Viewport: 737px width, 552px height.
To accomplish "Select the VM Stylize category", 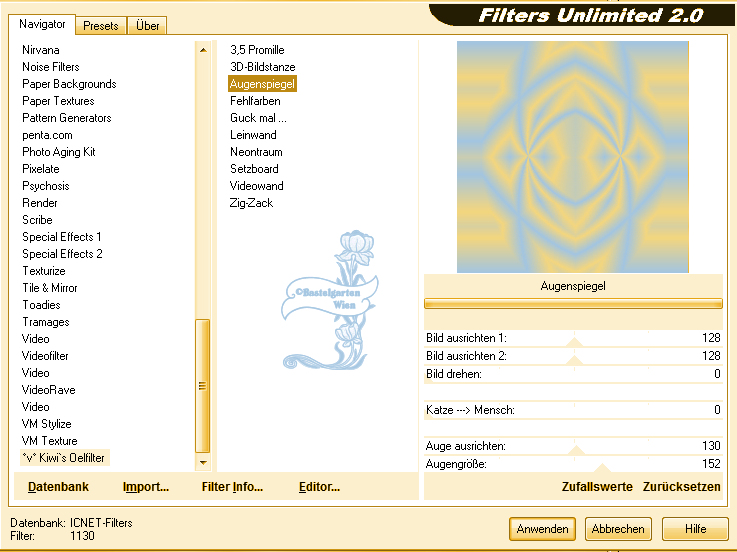I will pyautogui.click(x=47, y=424).
